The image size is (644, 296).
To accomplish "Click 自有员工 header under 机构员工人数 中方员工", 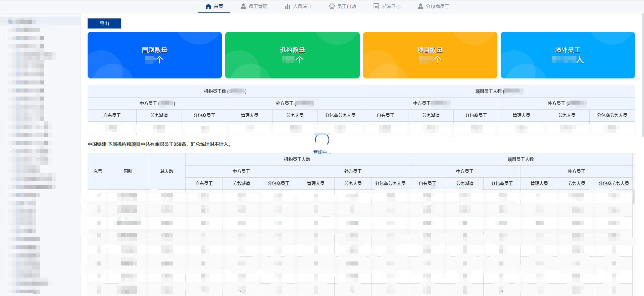I will click(204, 183).
